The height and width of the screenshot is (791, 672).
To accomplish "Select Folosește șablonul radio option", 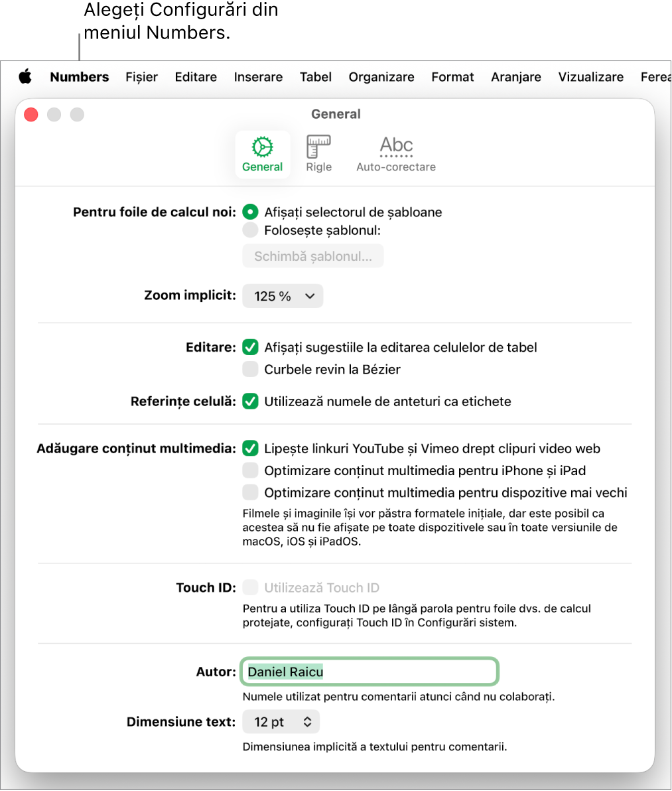I will tap(250, 230).
